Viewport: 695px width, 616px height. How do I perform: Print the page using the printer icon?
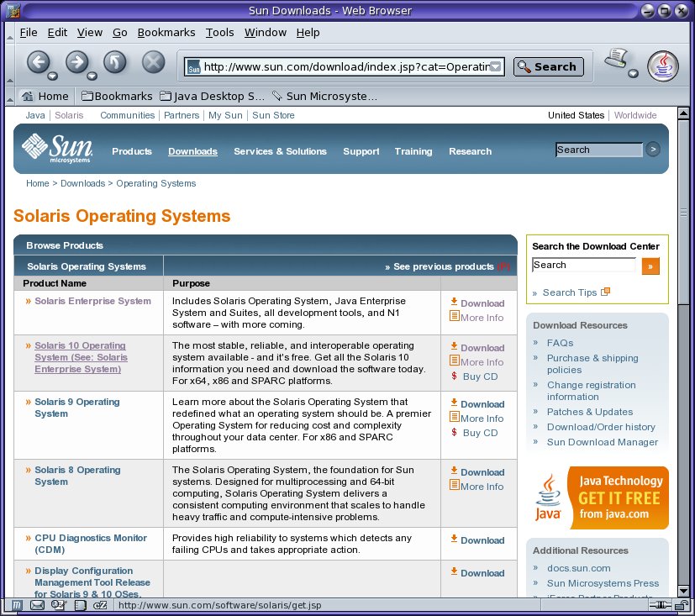tap(617, 59)
